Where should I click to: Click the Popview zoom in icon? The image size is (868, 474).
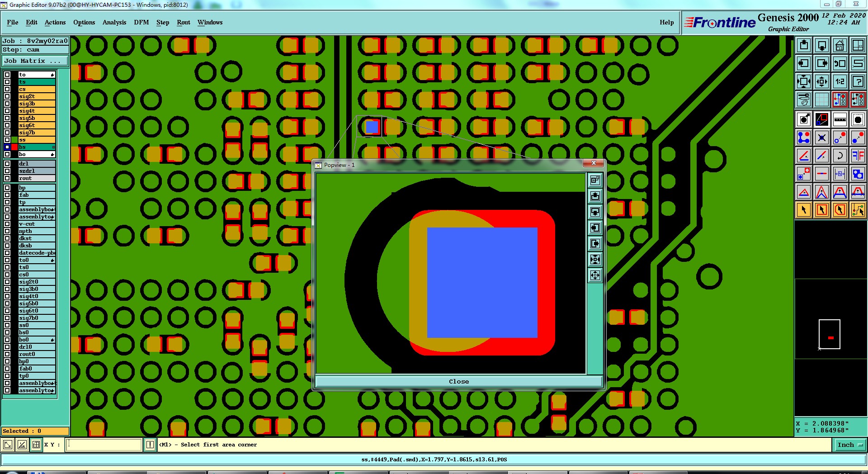tap(595, 259)
